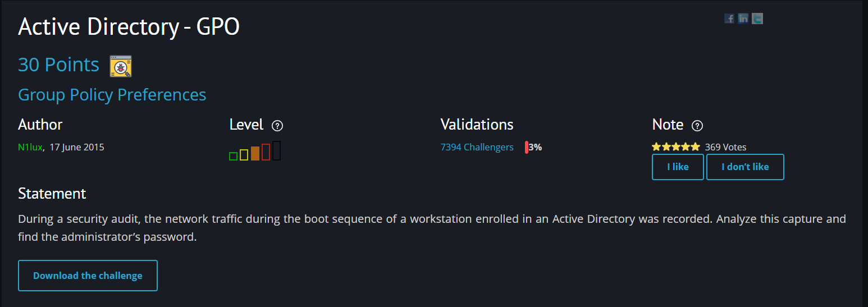Select the first rating star
The width and height of the screenshot is (868, 307).
pos(656,147)
